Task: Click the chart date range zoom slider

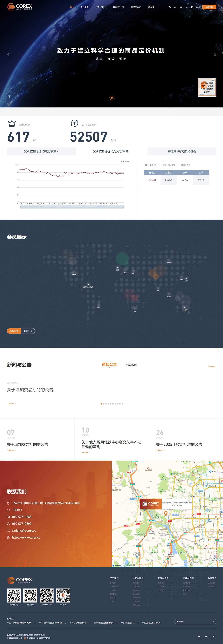Action: tap(72, 207)
